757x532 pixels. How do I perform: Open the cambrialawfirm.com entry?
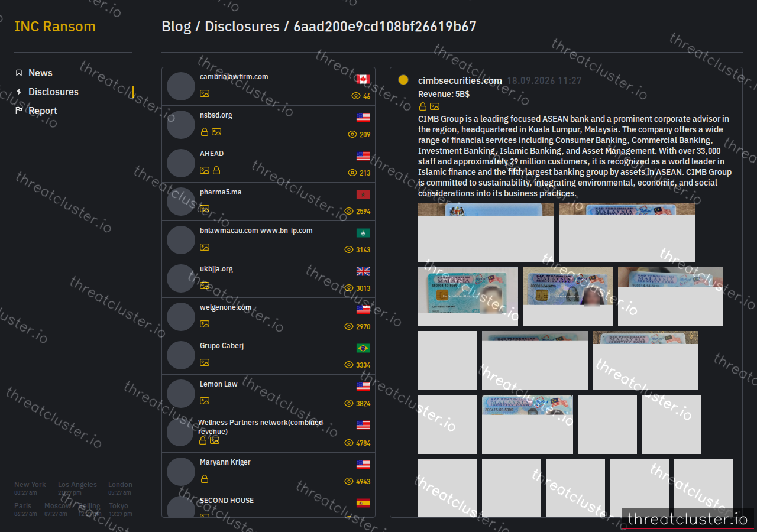pos(268,86)
